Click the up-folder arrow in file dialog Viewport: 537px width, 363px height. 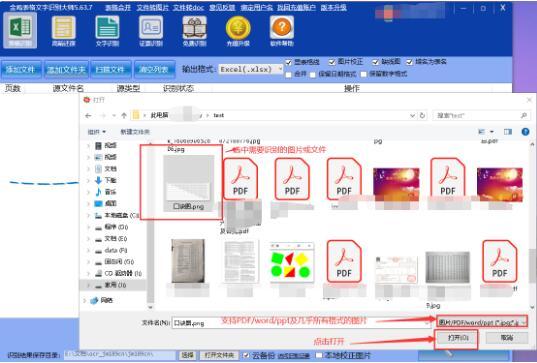124,115
